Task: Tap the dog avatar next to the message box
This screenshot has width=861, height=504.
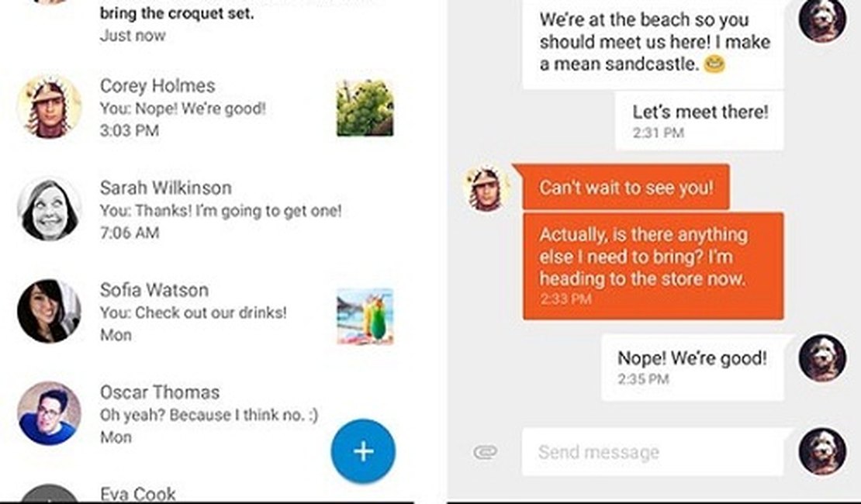Action: pos(822,452)
